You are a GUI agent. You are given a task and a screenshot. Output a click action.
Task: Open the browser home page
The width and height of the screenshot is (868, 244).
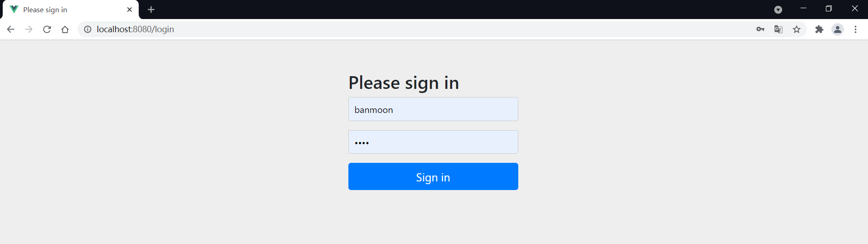65,29
